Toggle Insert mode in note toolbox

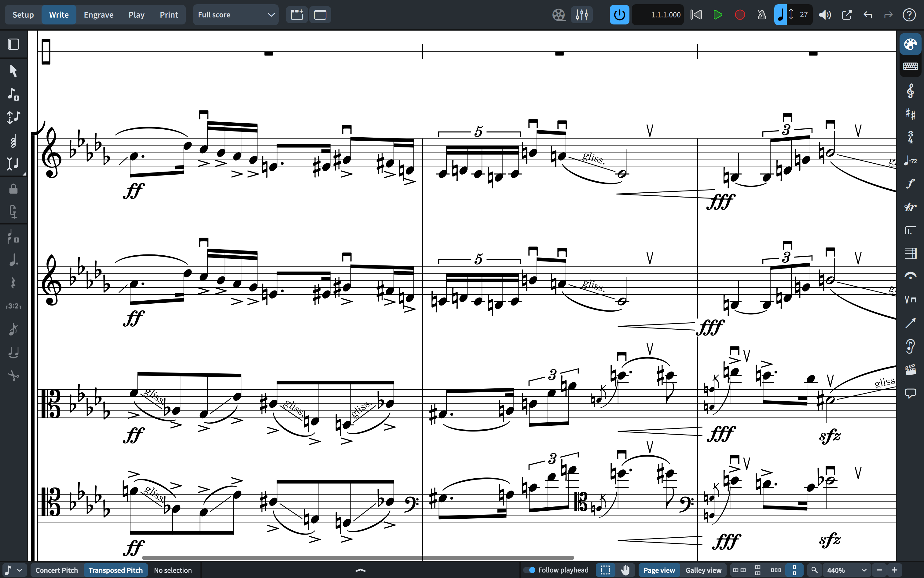13,164
